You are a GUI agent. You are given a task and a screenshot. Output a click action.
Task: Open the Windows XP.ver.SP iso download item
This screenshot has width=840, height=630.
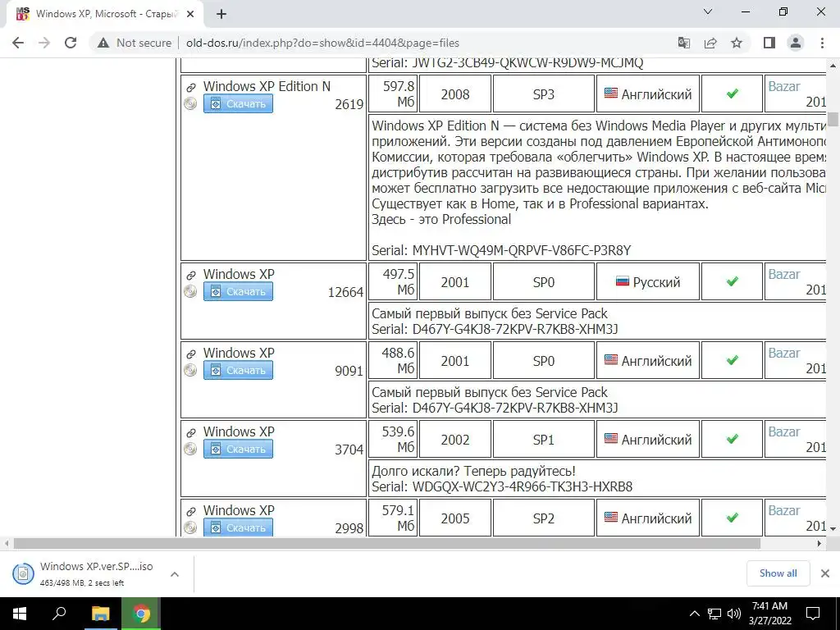coord(89,573)
